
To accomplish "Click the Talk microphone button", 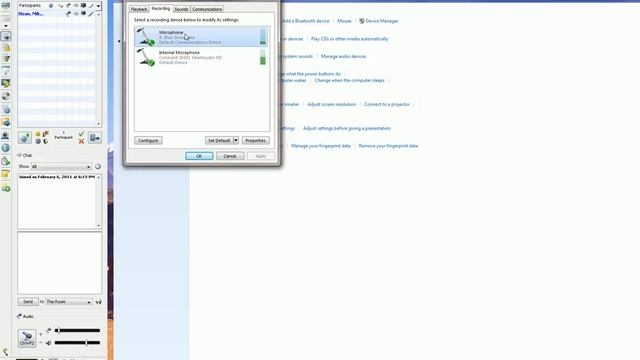I will point(27,338).
